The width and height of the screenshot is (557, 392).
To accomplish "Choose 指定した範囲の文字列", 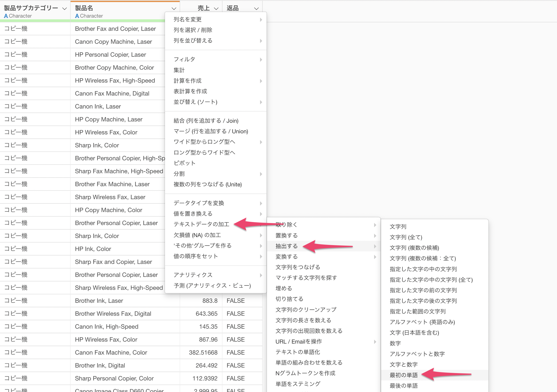I will click(435, 311).
